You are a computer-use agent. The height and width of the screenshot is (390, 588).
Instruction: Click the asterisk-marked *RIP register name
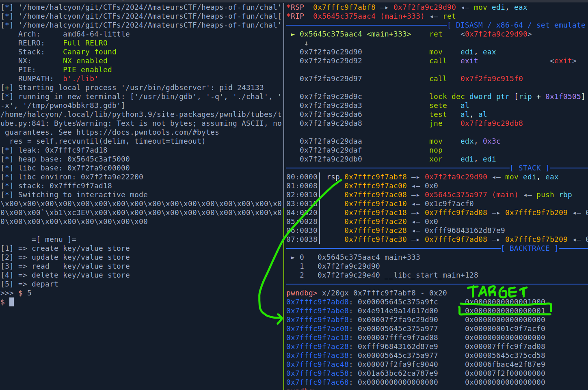click(x=295, y=16)
